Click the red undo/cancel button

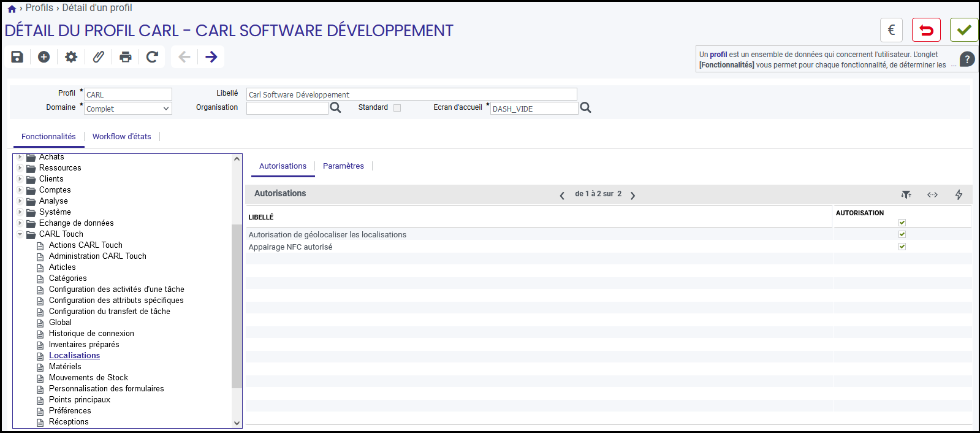pos(926,29)
